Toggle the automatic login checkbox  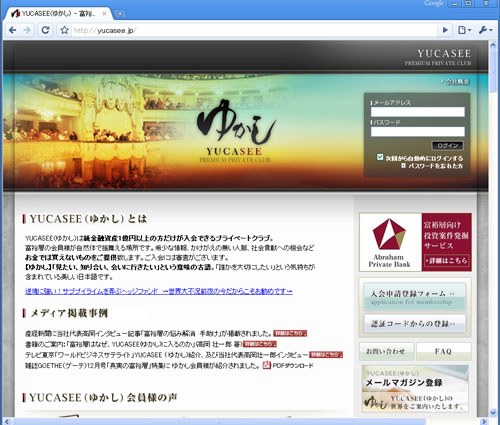tap(380, 157)
